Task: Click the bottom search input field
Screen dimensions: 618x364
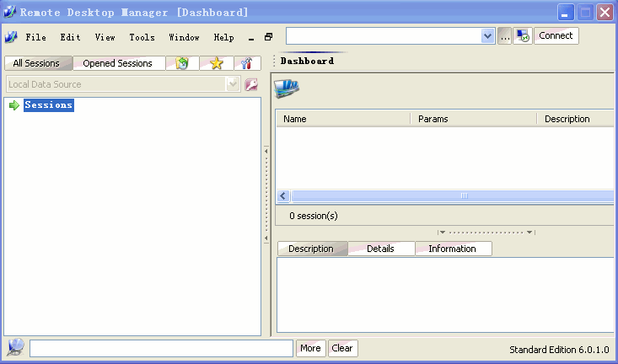Action: (161, 349)
